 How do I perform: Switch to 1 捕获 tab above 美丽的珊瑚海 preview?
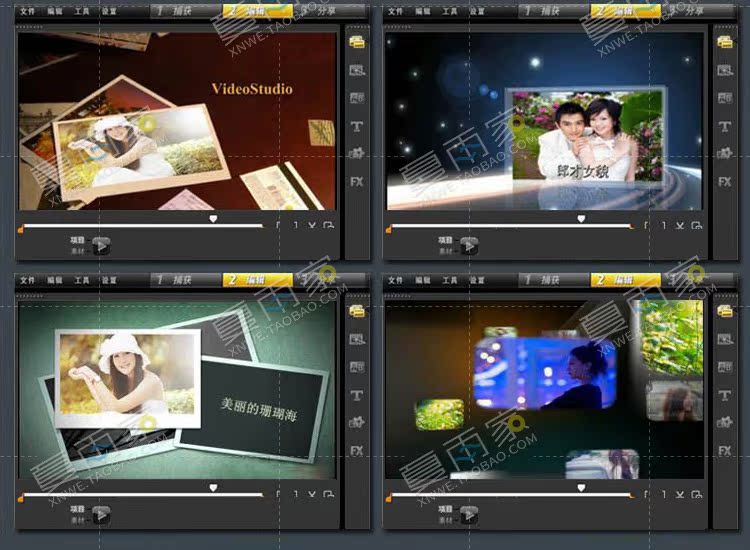(x=187, y=280)
